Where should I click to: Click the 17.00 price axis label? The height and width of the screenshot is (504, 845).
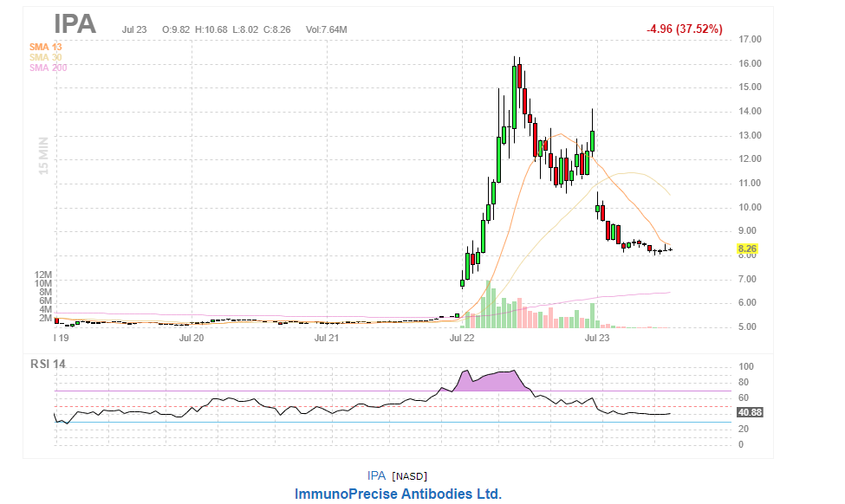click(x=750, y=40)
